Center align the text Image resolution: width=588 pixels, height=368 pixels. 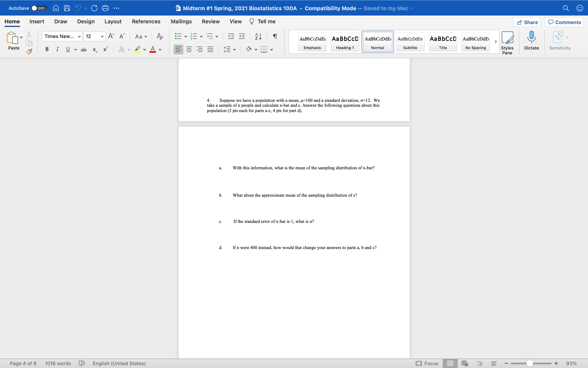pyautogui.click(x=189, y=49)
